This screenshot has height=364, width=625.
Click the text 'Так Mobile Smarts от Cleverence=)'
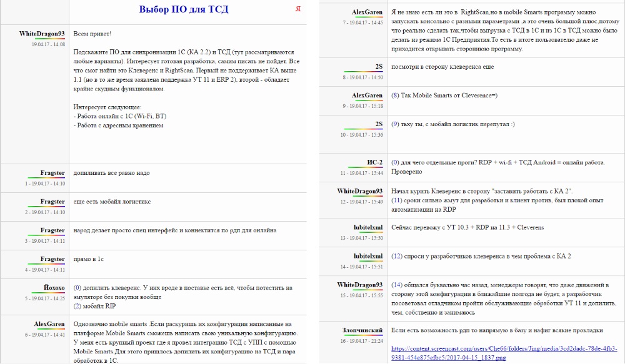tap(449, 96)
